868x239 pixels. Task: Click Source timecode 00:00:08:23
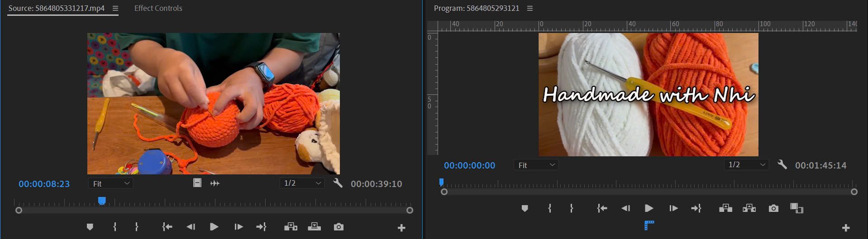coord(44,184)
